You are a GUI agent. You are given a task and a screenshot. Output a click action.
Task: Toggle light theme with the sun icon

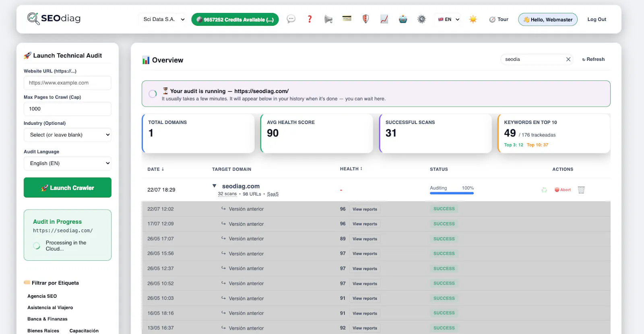click(473, 19)
